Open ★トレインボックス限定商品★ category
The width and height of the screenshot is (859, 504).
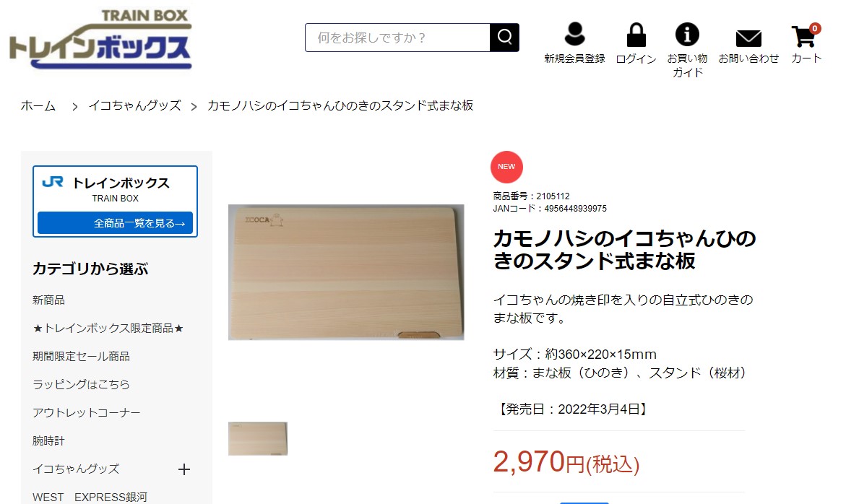(108, 328)
